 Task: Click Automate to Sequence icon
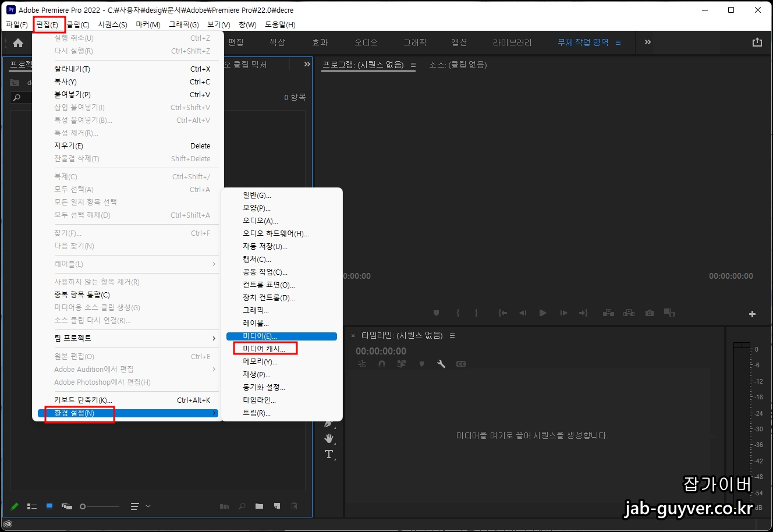[224, 506]
